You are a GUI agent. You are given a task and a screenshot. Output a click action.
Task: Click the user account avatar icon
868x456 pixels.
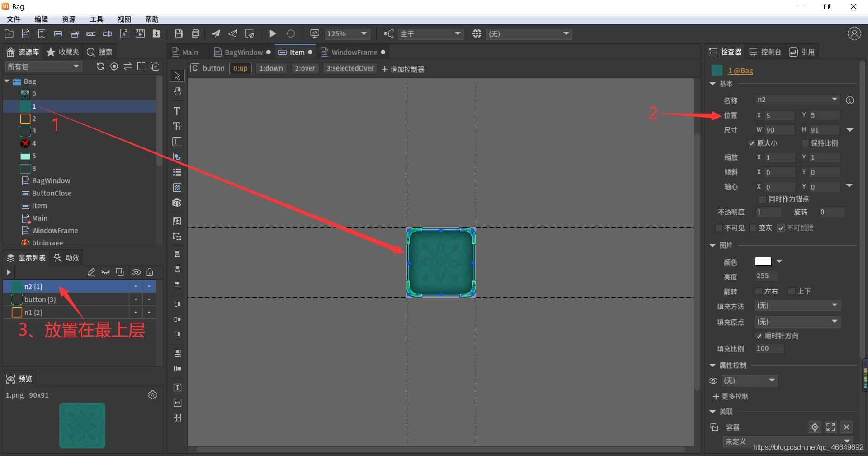(x=854, y=33)
